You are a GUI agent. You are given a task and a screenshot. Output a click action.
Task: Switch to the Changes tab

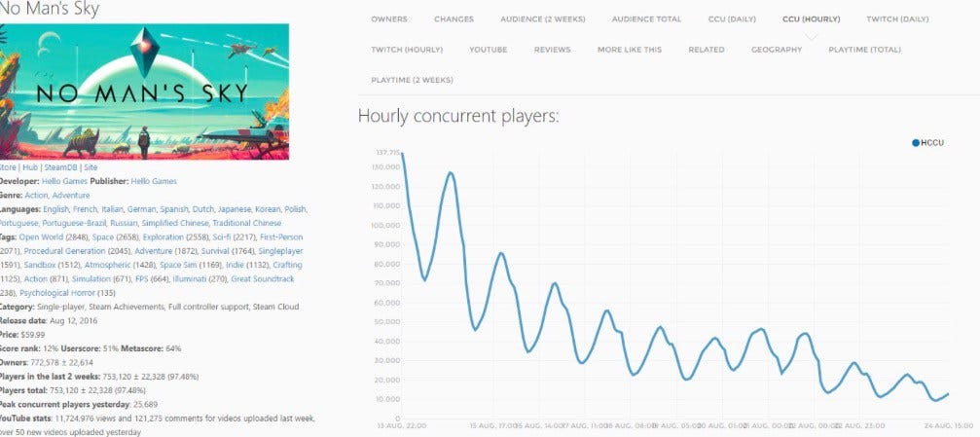point(454,19)
